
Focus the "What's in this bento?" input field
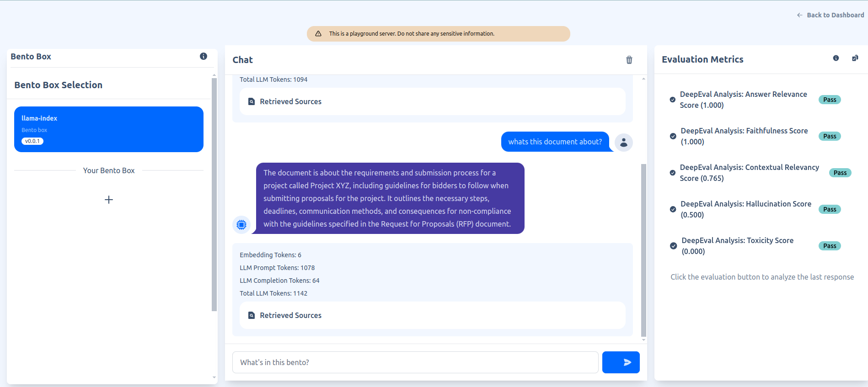[415, 362]
